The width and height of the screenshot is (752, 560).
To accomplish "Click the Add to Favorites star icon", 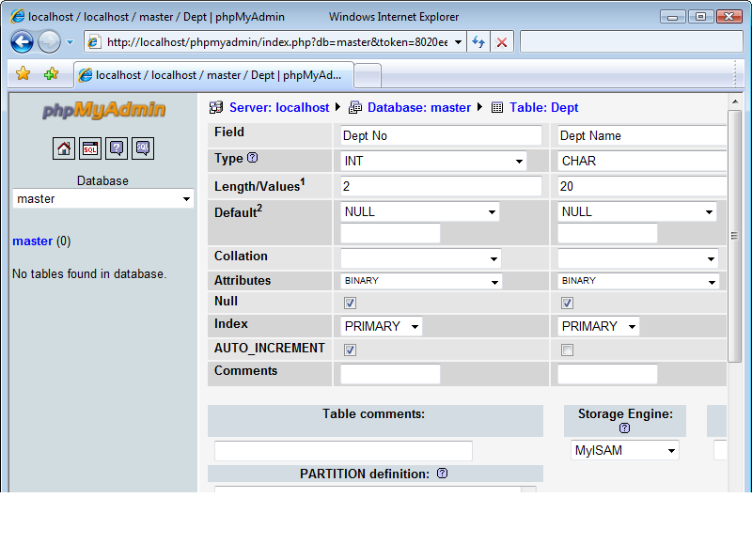I will [51, 74].
